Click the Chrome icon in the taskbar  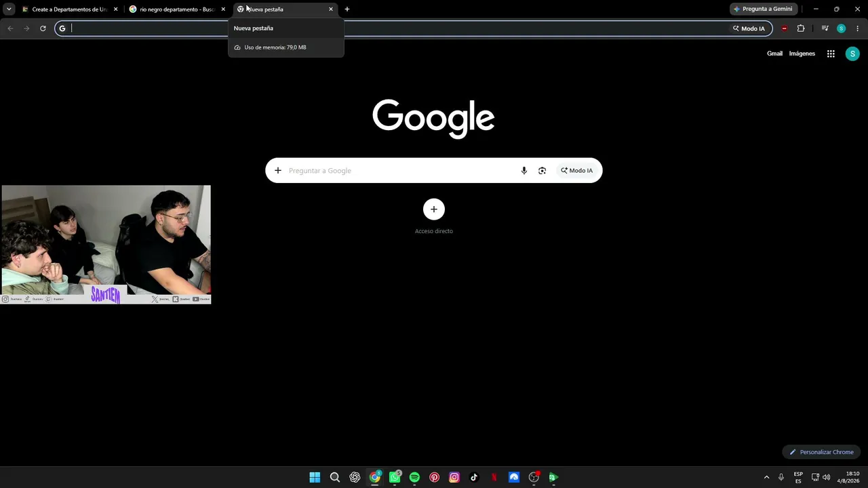[x=375, y=477]
